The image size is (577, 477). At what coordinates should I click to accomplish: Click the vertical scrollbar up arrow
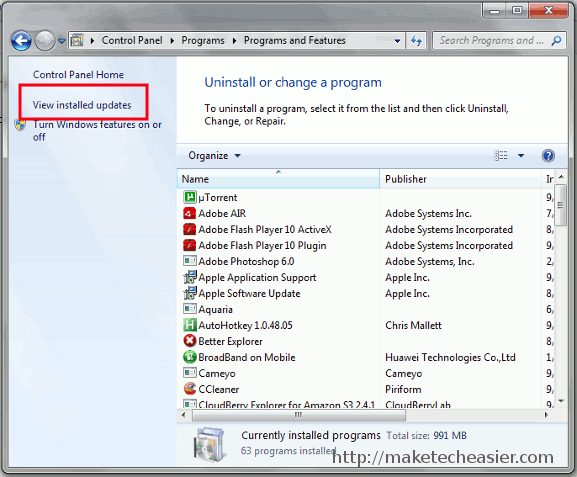pyautogui.click(x=561, y=177)
